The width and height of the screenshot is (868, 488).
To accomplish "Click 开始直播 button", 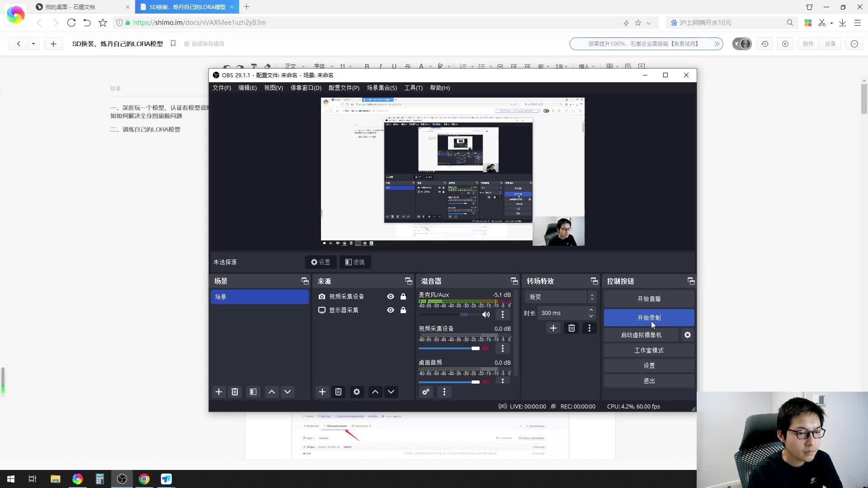I will click(x=649, y=299).
